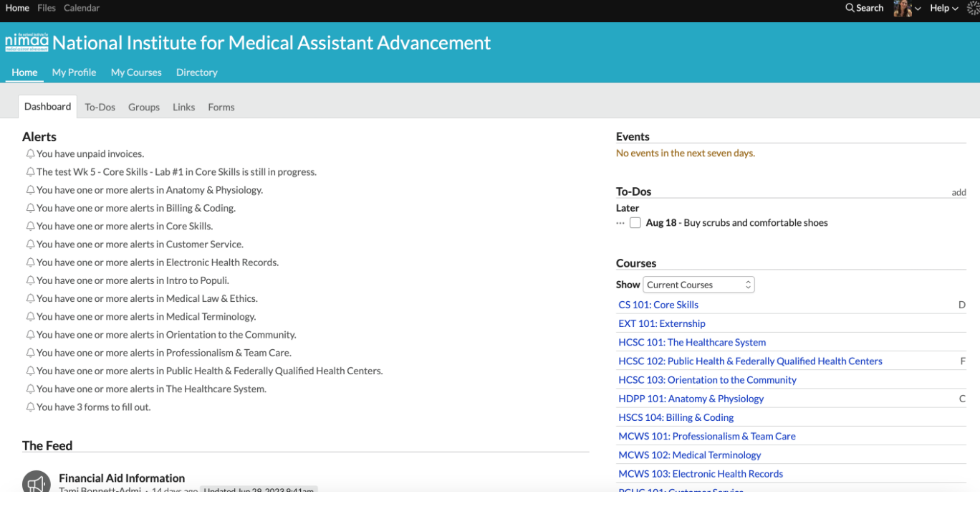Click bell icon beside unpaid invoices alert
The height and width of the screenshot is (522, 980).
[30, 154]
